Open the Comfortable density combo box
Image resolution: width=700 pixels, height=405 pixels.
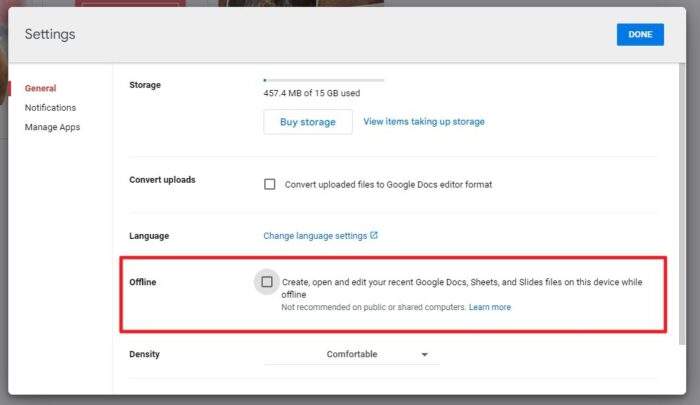[x=351, y=354]
